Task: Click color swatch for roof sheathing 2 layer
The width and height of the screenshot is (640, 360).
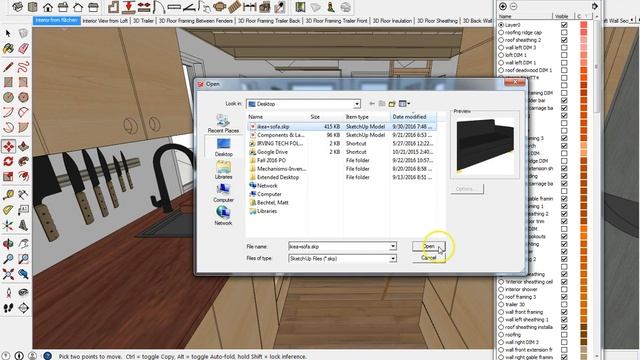Action: pyautogui.click(x=584, y=40)
